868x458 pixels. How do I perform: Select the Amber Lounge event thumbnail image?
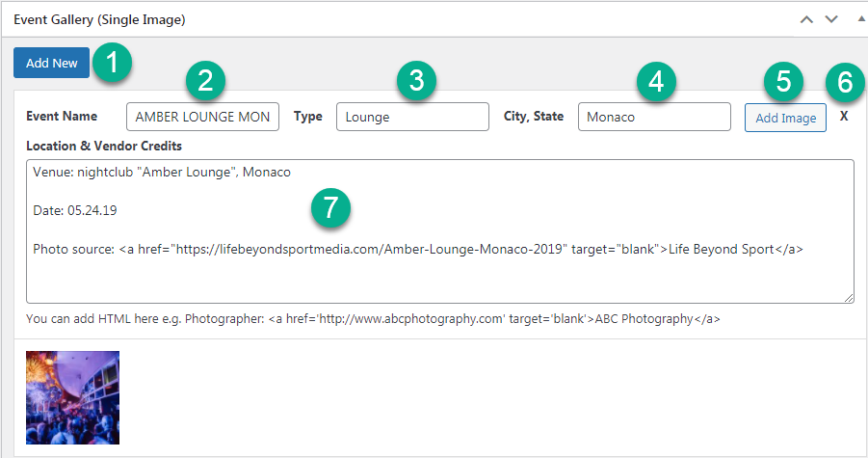pos(72,397)
